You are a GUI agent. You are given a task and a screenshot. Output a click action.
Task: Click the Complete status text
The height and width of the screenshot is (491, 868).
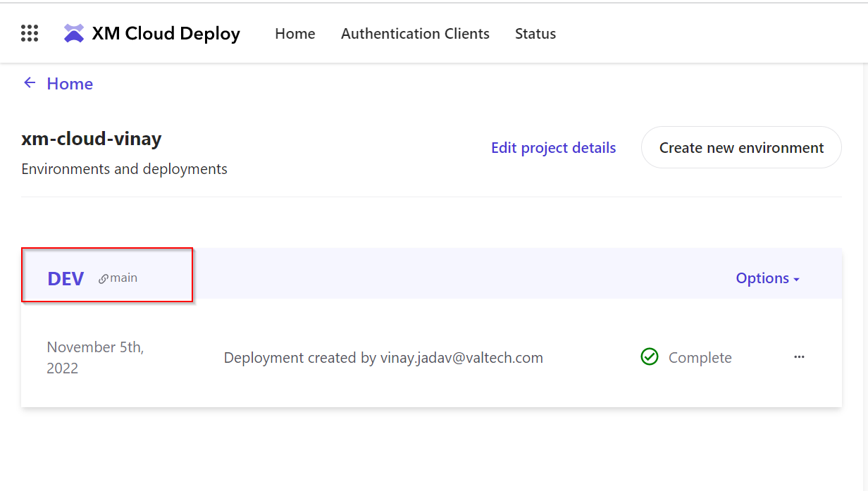click(700, 358)
